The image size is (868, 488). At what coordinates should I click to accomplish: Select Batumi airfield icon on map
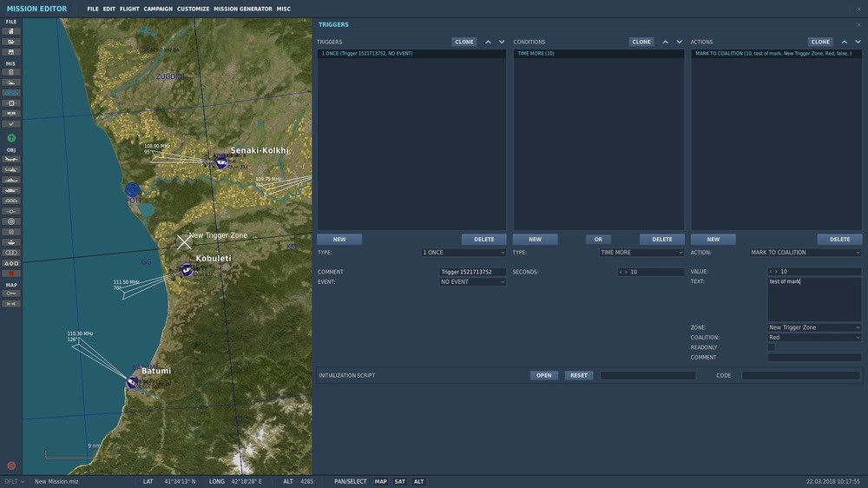tap(132, 382)
